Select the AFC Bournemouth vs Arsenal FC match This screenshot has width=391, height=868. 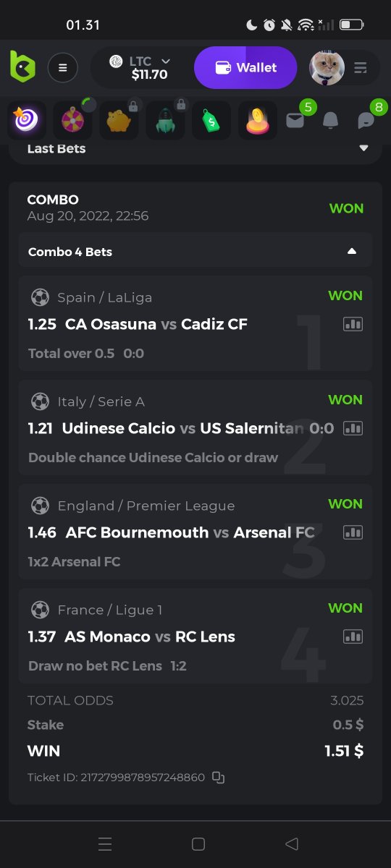190,532
